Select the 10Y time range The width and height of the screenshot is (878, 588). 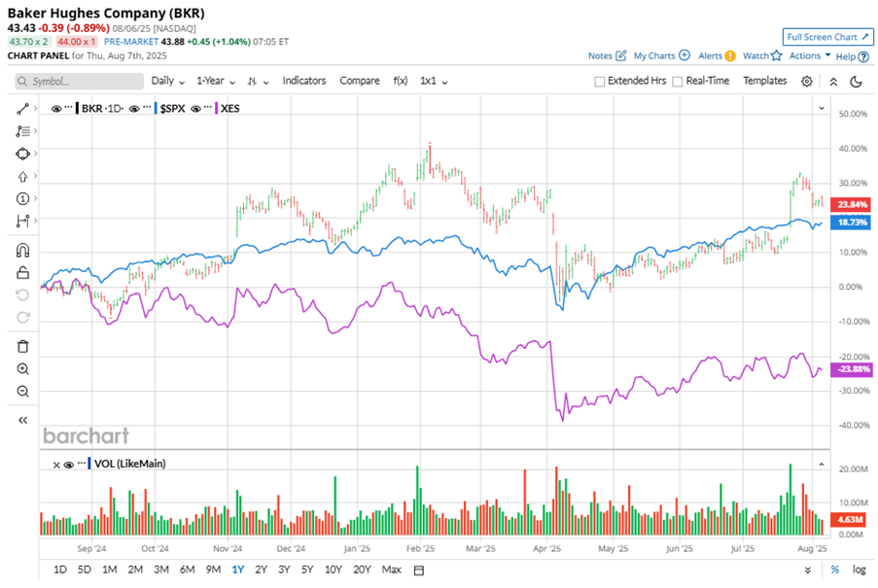[x=334, y=570]
